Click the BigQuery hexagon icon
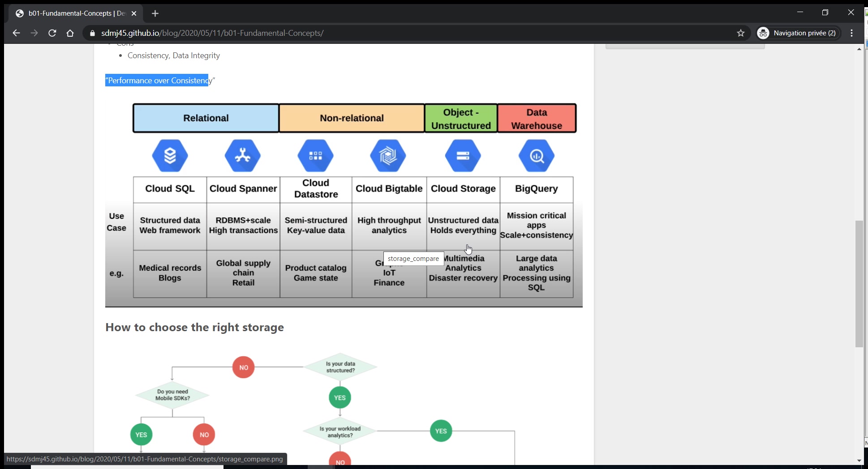The height and width of the screenshot is (469, 868). 537,156
